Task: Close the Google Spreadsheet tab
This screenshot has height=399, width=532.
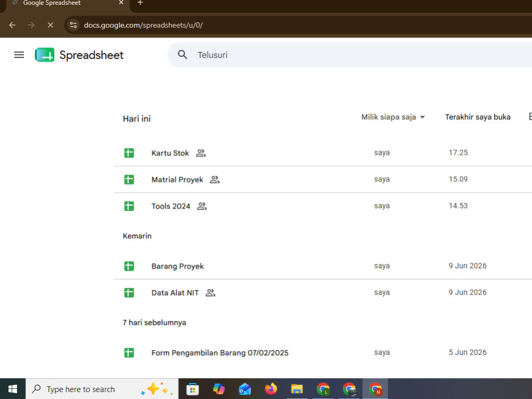Action: click(x=121, y=3)
